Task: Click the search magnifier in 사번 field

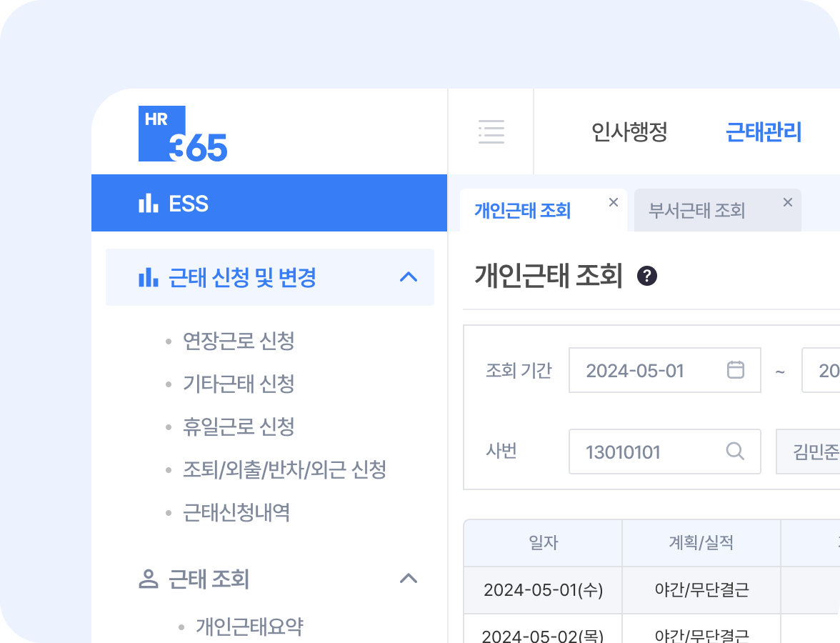Action: tap(734, 452)
